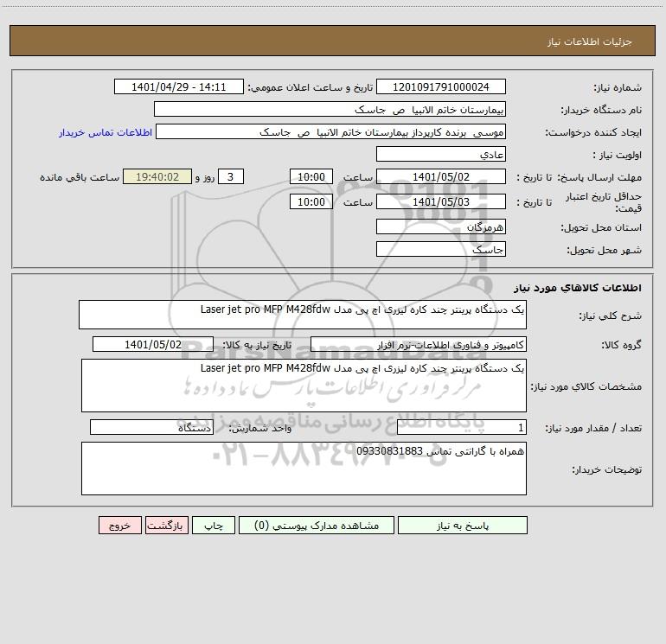The width and height of the screenshot is (666, 644).
Task: Click the گروه کالا field
Action: [419, 344]
